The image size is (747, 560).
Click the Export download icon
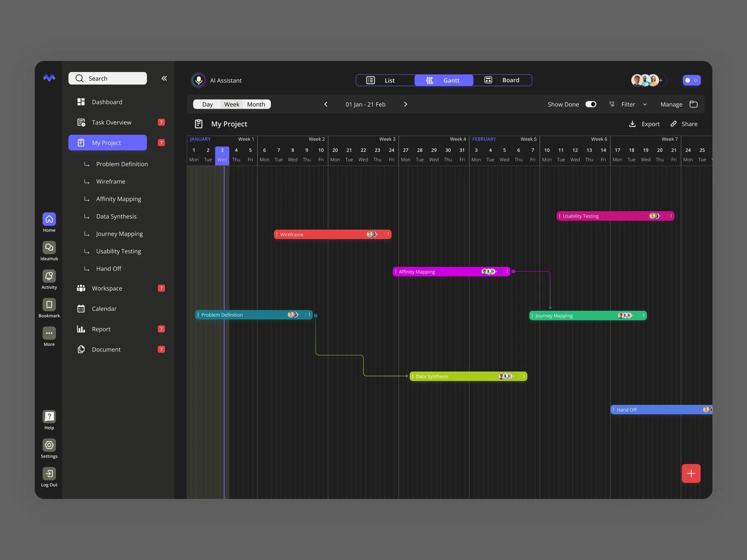click(x=632, y=124)
